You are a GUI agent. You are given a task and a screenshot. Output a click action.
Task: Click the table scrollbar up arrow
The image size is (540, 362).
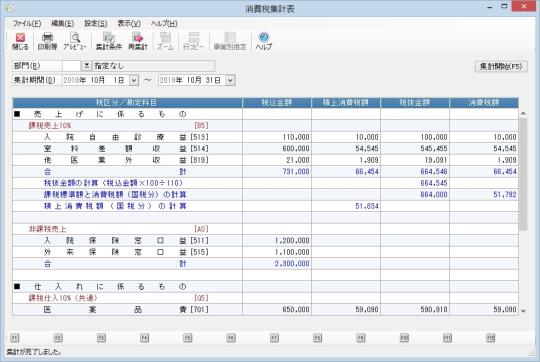[x=523, y=114]
